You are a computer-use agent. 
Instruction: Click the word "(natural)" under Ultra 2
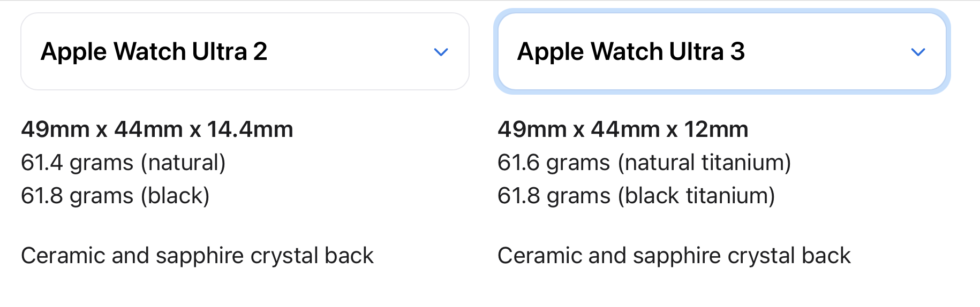click(x=183, y=163)
